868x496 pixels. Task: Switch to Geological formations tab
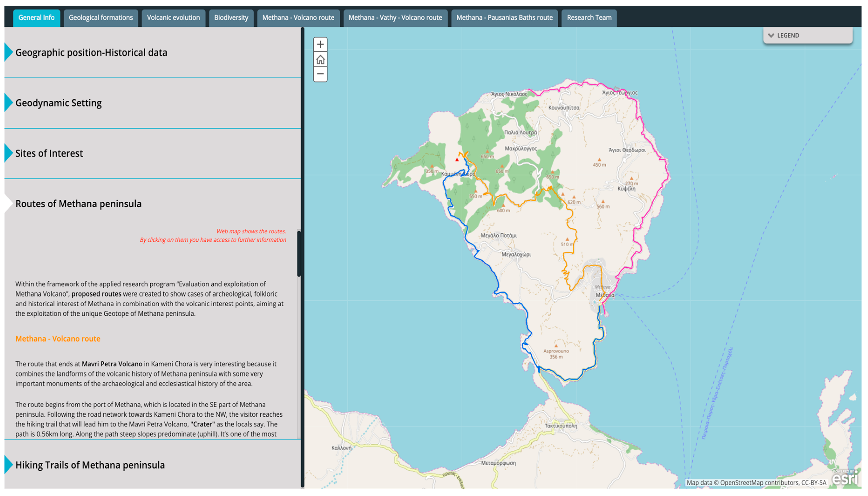coord(101,18)
